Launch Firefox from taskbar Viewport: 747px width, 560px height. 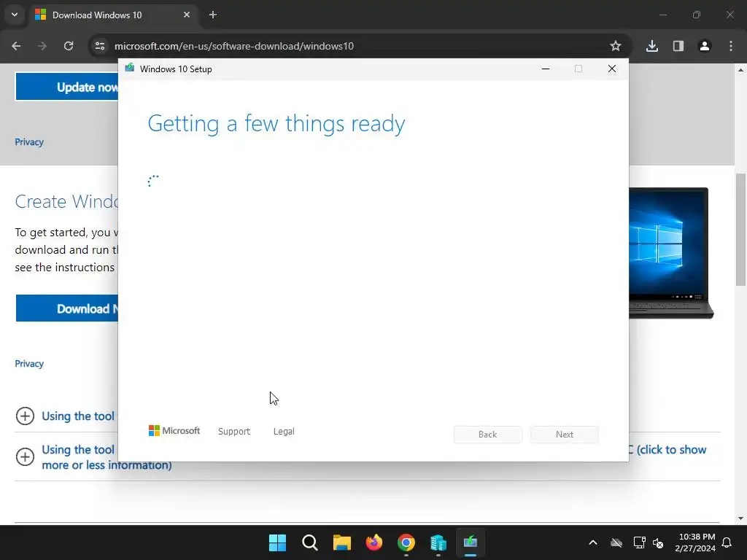point(374,542)
